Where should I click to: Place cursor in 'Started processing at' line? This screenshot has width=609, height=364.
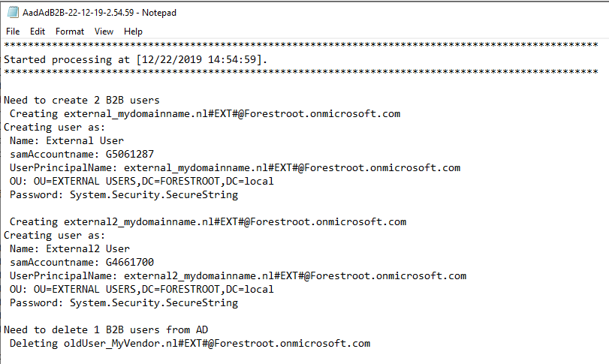136,59
